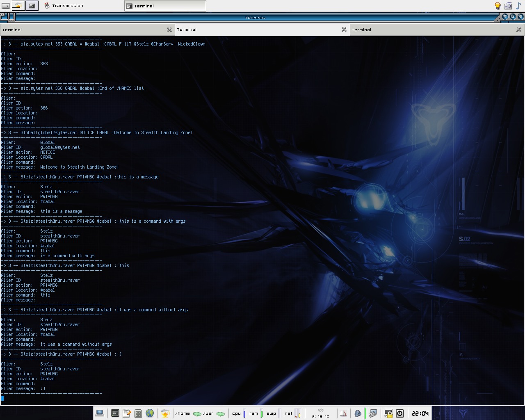Click the lock screen icon
525x420 pixels.
click(x=388, y=413)
